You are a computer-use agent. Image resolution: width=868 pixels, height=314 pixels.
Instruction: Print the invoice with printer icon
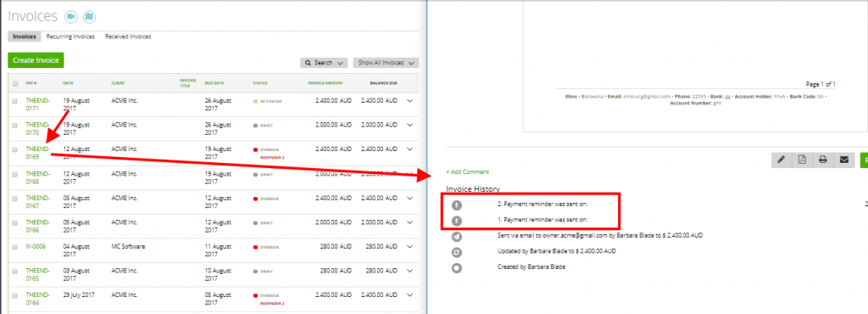tap(823, 160)
